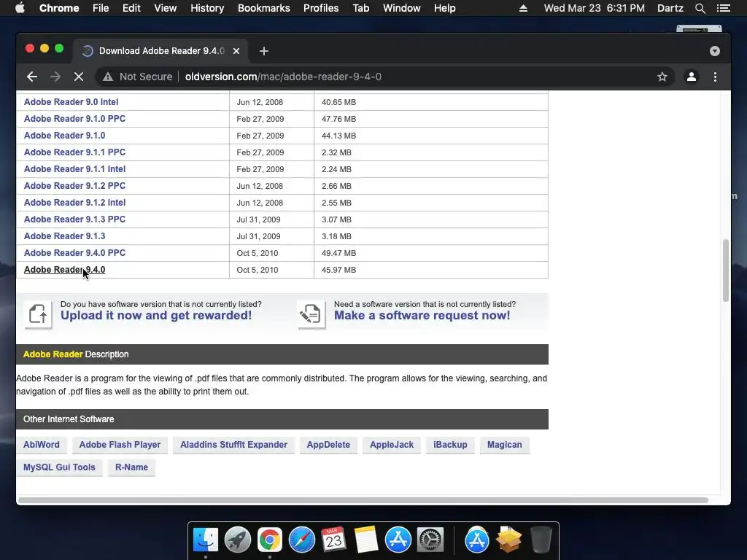Image resolution: width=747 pixels, height=560 pixels.
Task: Open Adobe Reader 9.0 Intel link
Action: coord(71,102)
